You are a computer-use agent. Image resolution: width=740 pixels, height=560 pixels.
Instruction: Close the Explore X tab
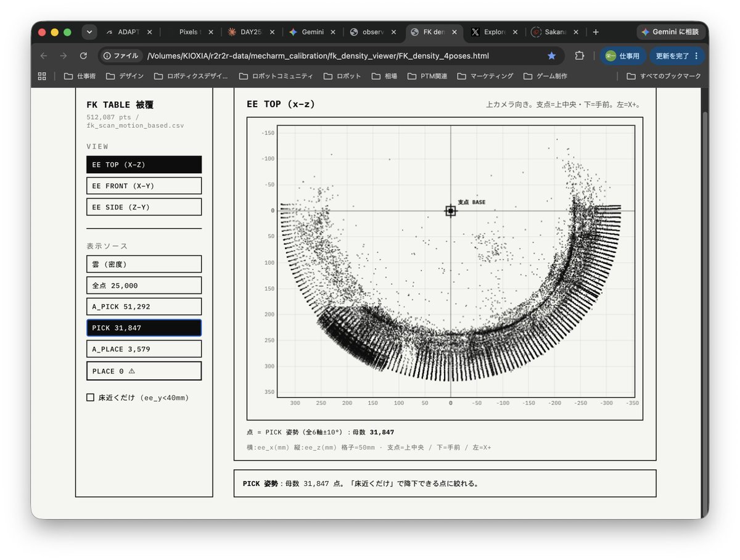click(x=516, y=32)
